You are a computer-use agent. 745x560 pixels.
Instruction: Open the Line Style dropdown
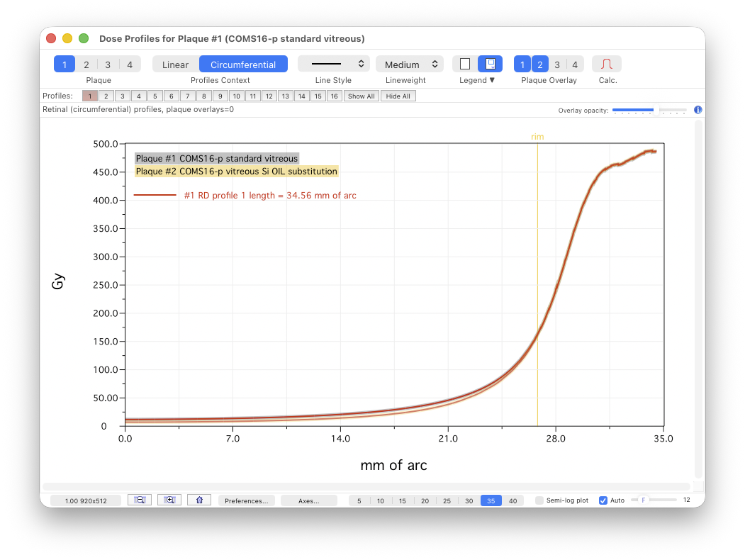point(333,65)
